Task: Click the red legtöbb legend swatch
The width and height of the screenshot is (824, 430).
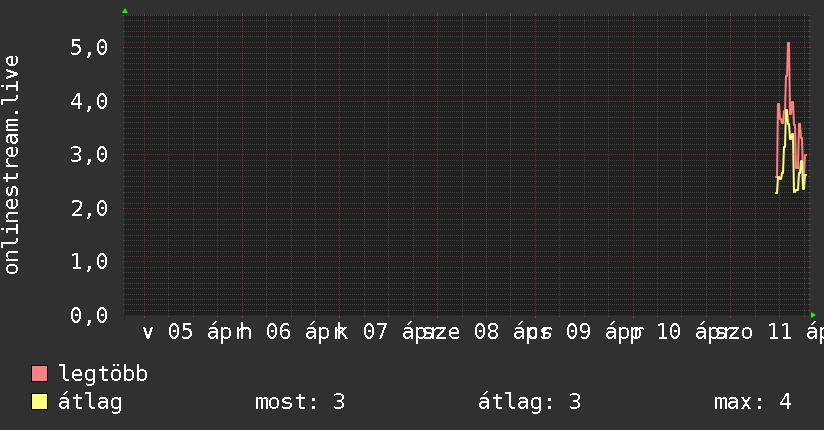Action: pyautogui.click(x=40, y=374)
